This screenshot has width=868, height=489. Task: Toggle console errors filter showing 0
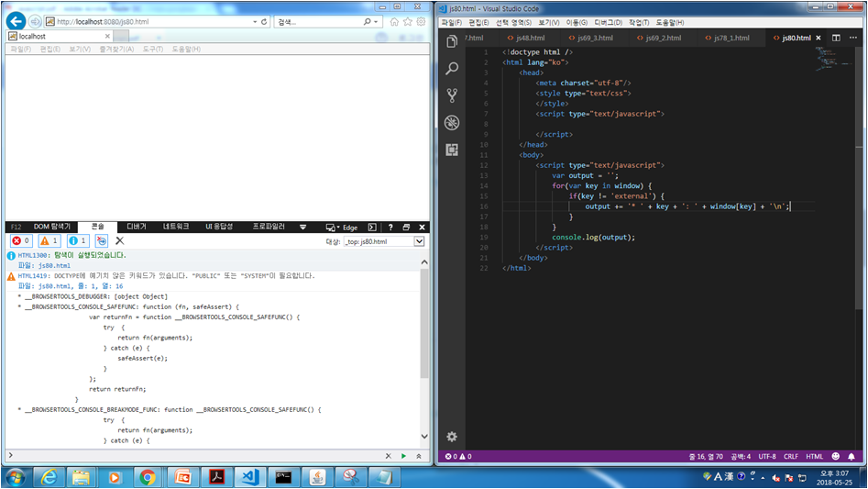pos(21,240)
